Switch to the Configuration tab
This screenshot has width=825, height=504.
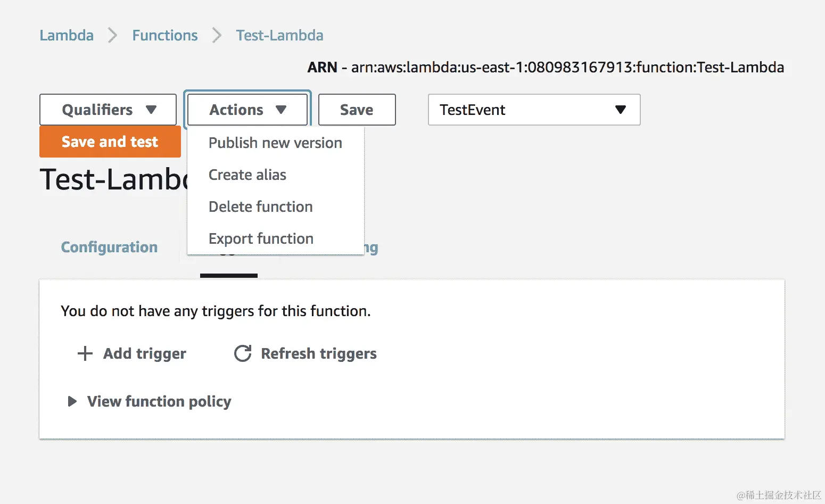pyautogui.click(x=109, y=247)
